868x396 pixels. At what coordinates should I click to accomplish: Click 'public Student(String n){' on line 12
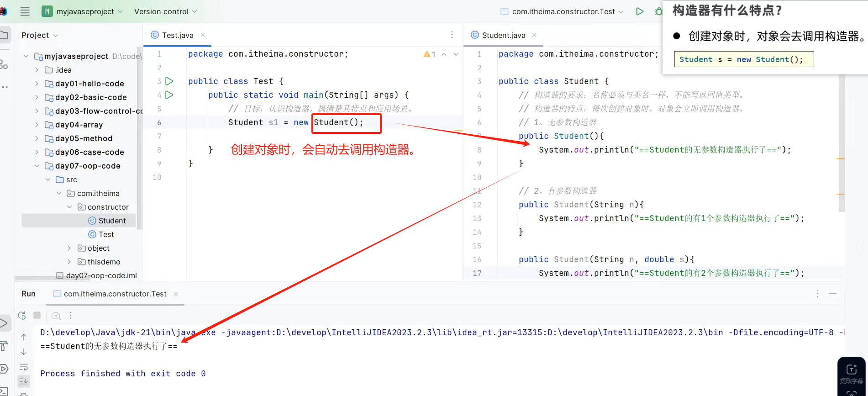point(581,205)
